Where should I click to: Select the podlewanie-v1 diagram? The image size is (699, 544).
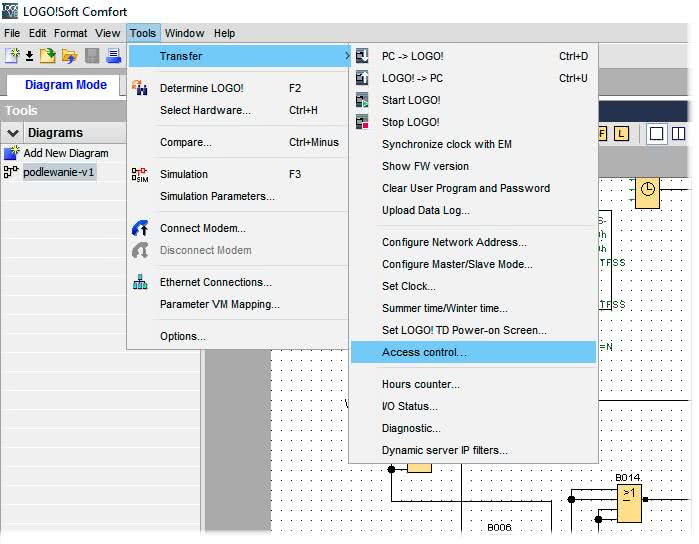[x=59, y=172]
